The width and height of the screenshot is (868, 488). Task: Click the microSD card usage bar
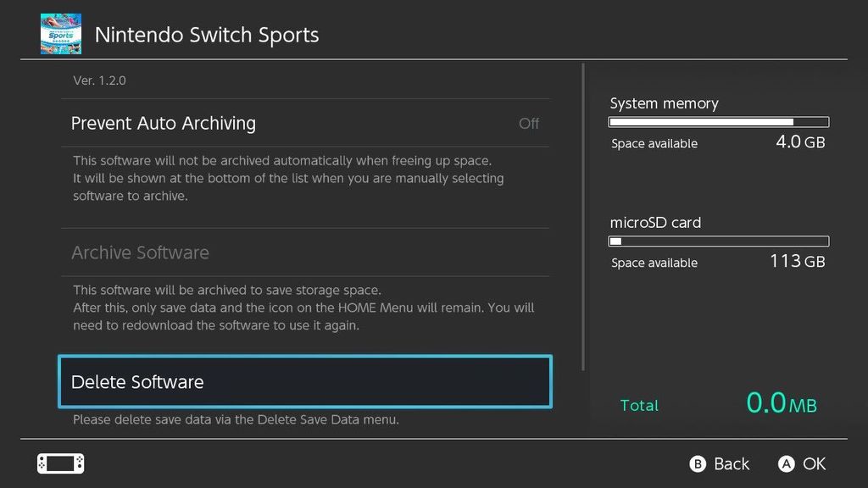(719, 241)
